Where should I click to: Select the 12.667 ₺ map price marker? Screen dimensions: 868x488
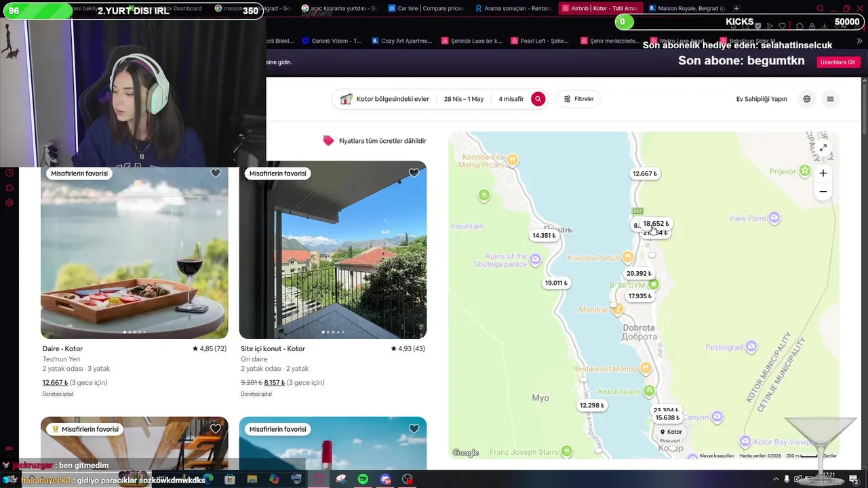click(645, 174)
